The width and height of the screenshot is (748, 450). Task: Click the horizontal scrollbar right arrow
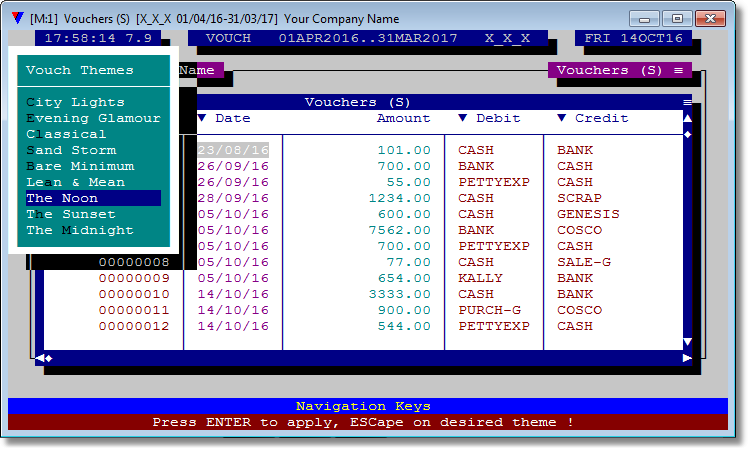click(x=687, y=358)
